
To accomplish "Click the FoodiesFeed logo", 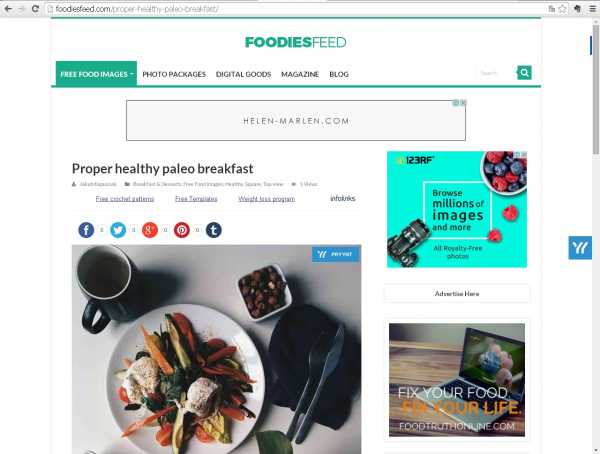I will (296, 42).
